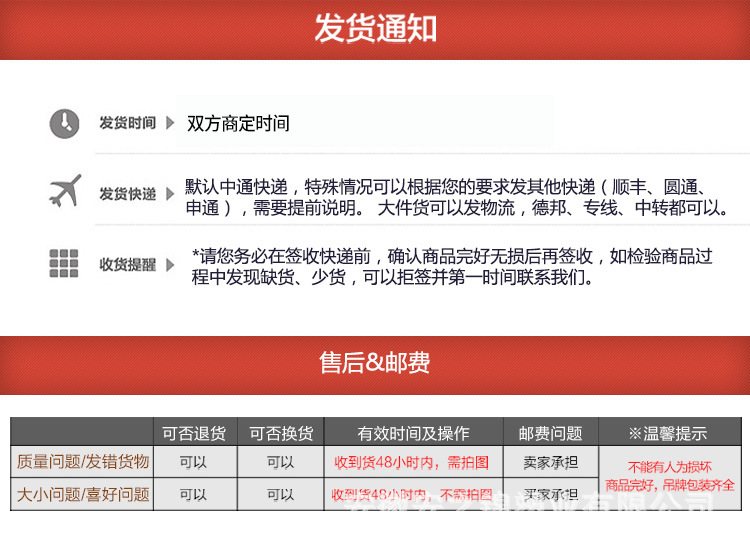Click the 双方商定时间 text field
The width and height of the screenshot is (750, 552).
[365, 124]
